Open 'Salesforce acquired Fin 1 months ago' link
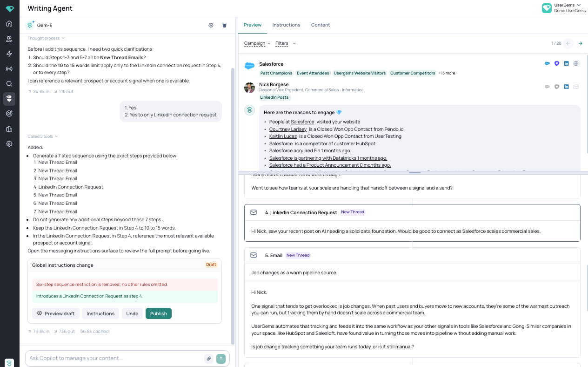Image resolution: width=588 pixels, height=367 pixels. coord(310,151)
